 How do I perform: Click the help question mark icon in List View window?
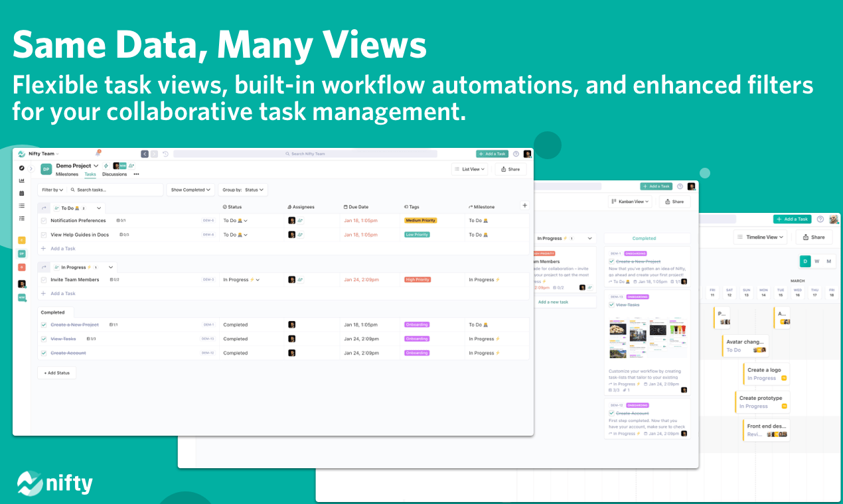[516, 154]
